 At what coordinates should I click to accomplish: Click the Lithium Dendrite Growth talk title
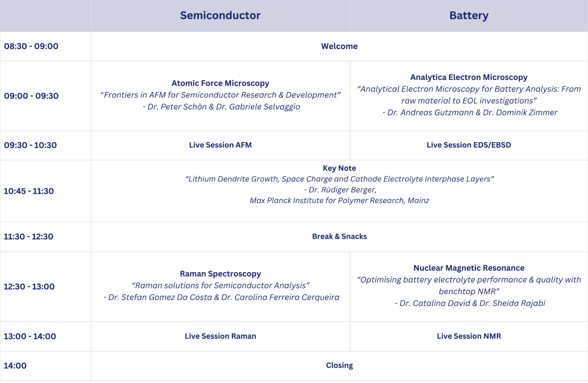pos(339,179)
